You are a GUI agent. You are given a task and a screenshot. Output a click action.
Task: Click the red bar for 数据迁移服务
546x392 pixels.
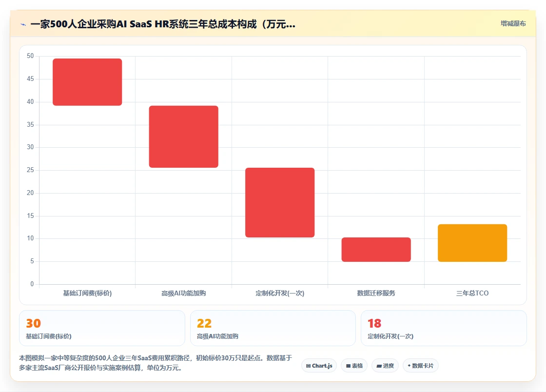(x=376, y=250)
